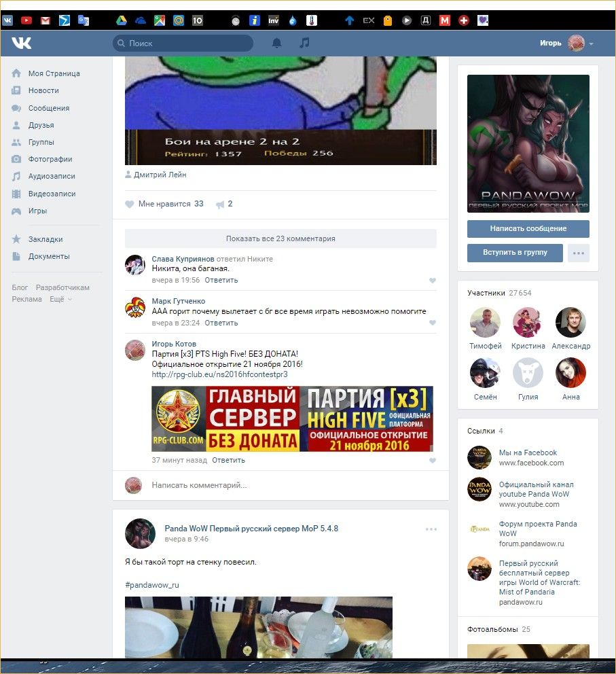Open Игры in the sidebar

pyautogui.click(x=38, y=211)
